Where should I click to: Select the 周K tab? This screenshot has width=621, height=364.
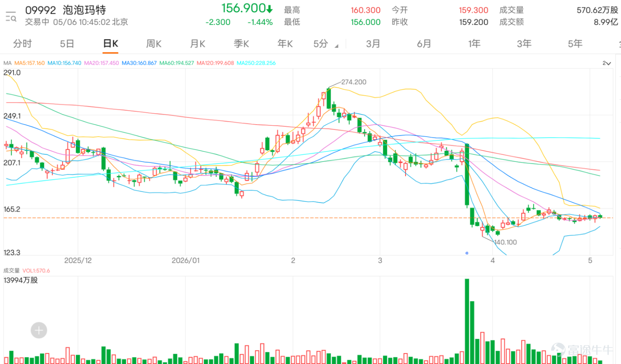[x=154, y=43]
